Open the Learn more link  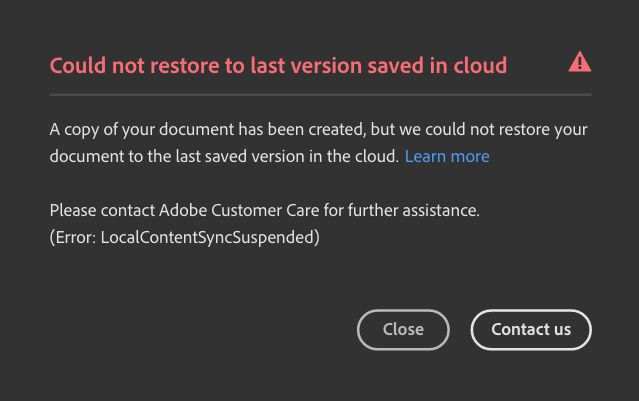pos(447,156)
